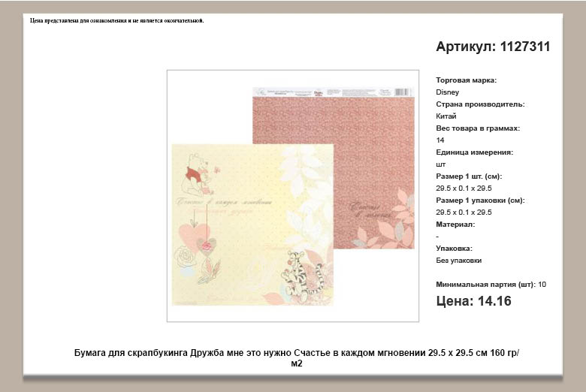
Task: Click the product title 'Бумага для скрапбукинга…'
Action: coord(297,358)
